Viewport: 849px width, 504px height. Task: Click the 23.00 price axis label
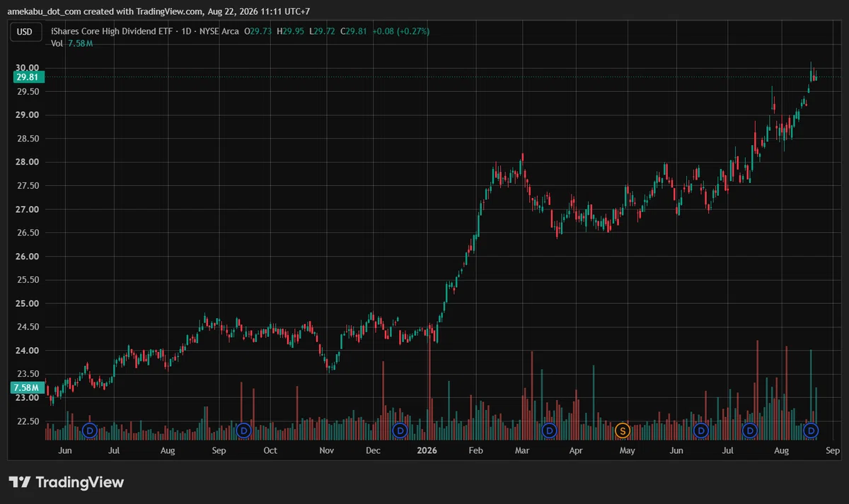[28, 398]
